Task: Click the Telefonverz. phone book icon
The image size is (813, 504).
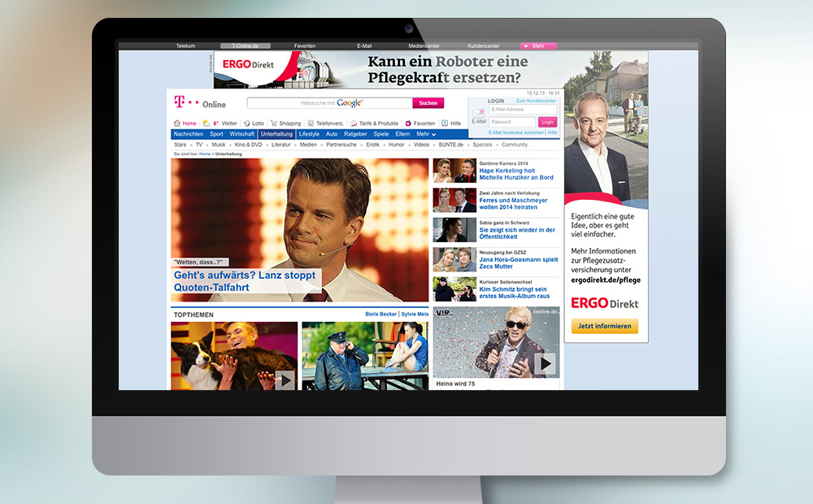Action: [x=311, y=124]
